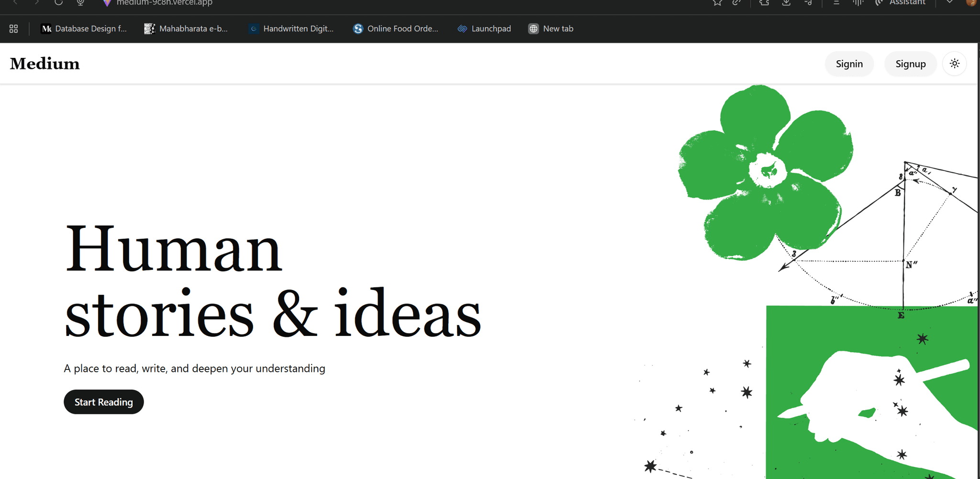
Task: Open the apps grid icon in bookmarks bar
Action: (x=14, y=29)
